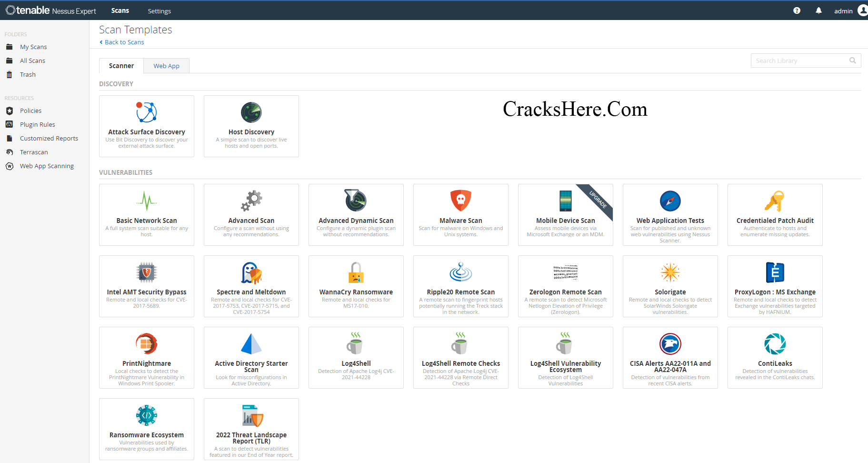Image resolution: width=868 pixels, height=463 pixels.
Task: Click the Ripple20 Remote Scan ripple icon
Action: pyautogui.click(x=461, y=272)
